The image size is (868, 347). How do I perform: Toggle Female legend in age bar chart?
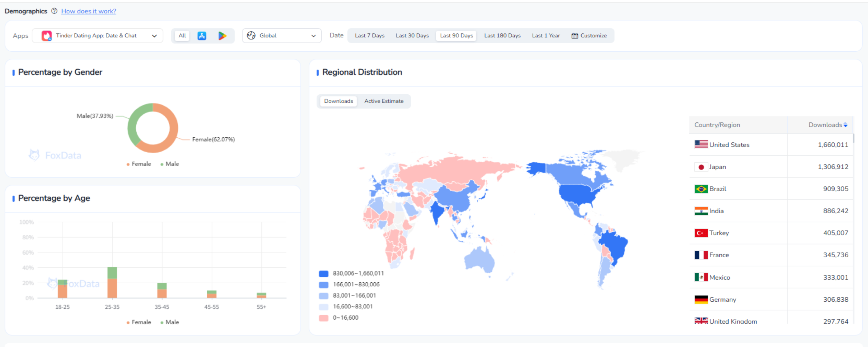click(x=138, y=322)
